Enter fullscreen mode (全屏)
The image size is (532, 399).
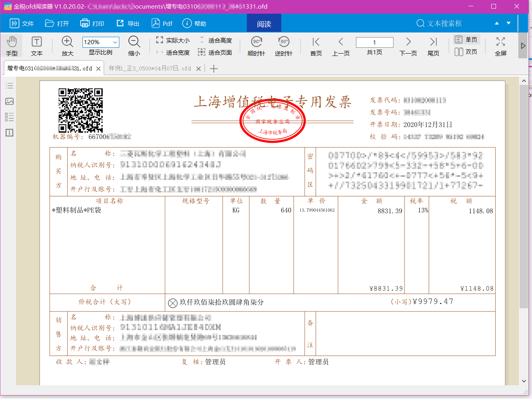coord(500,46)
